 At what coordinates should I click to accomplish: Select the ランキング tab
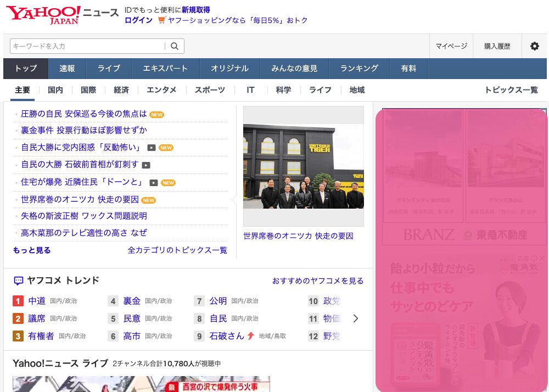359,69
